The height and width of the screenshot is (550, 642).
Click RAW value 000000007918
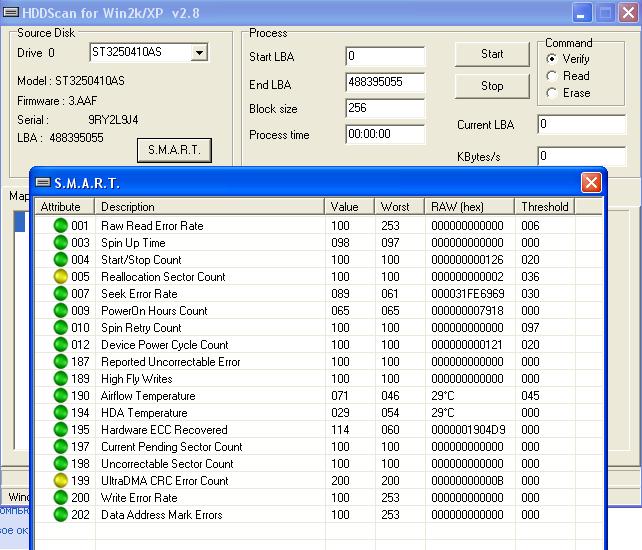pyautogui.click(x=467, y=311)
